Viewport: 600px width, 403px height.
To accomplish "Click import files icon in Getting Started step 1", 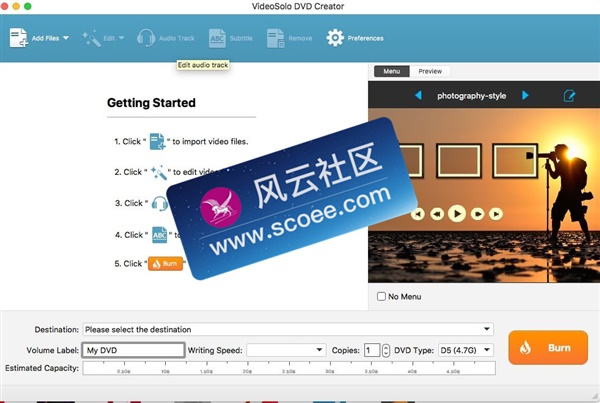I will click(157, 141).
